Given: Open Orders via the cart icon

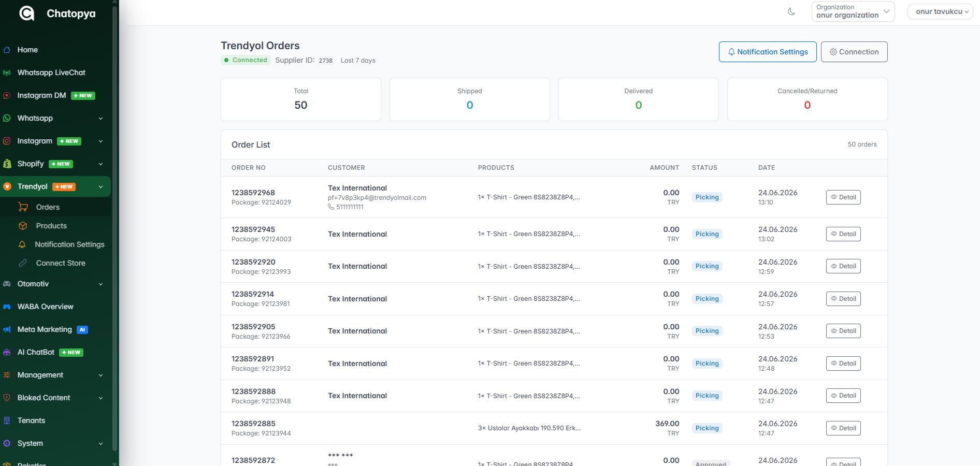Looking at the screenshot, I should pos(23,207).
